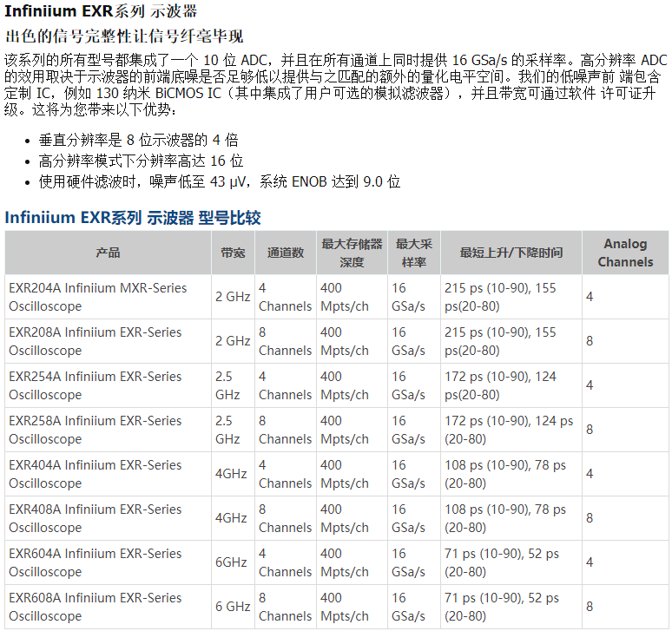This screenshot has width=672, height=631.
Task: Click the '4GHz' bandwidth in the EXR404A row
Action: click(231, 474)
